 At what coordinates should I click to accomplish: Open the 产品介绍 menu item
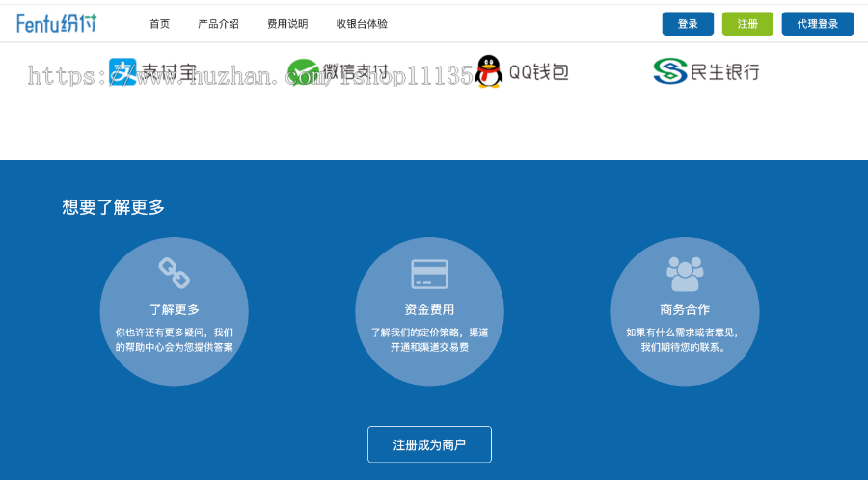(x=218, y=24)
